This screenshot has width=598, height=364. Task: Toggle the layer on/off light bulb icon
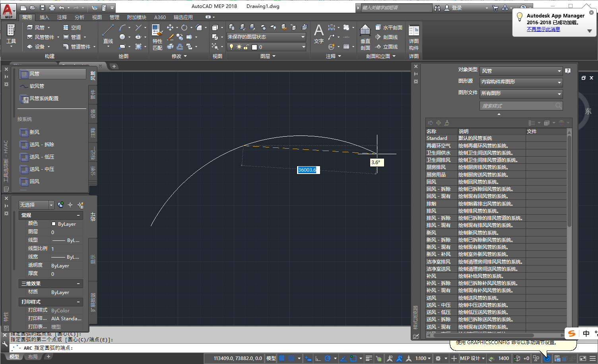pyautogui.click(x=231, y=47)
